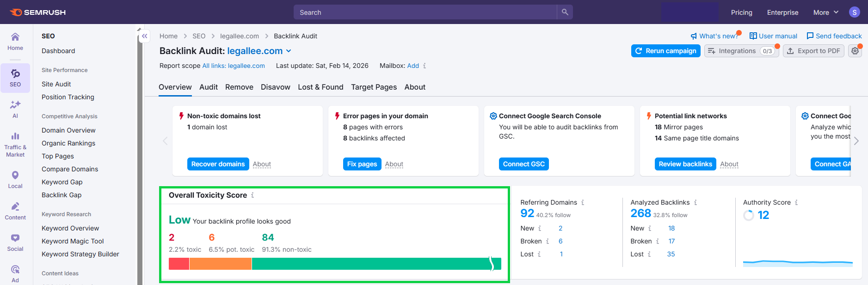Click Export to PDF button

813,51
